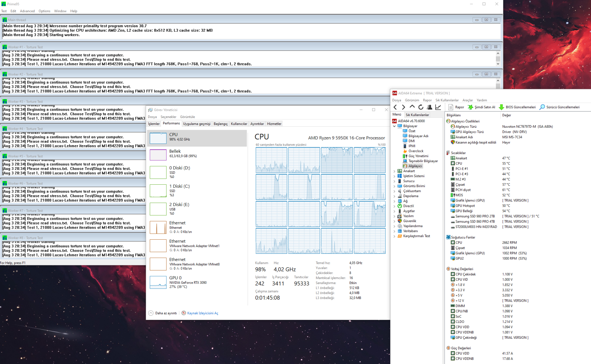
Task: Expand the Anakart tree node
Action: 394,171
